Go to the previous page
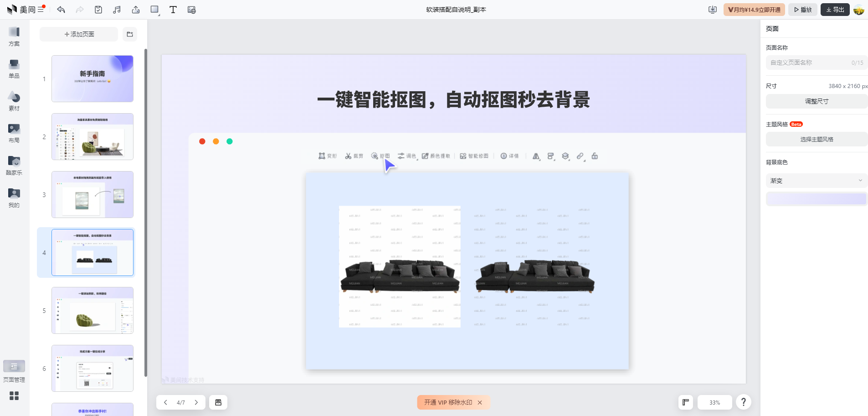 pyautogui.click(x=165, y=402)
